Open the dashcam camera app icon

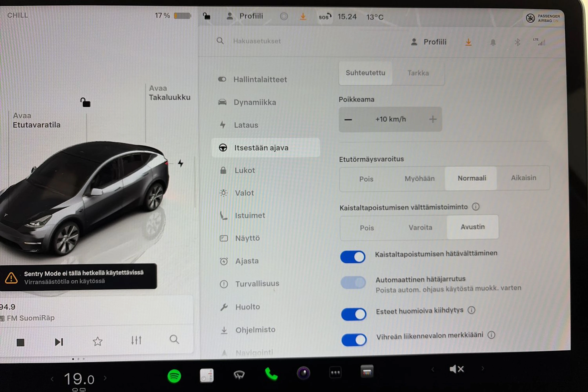click(303, 373)
